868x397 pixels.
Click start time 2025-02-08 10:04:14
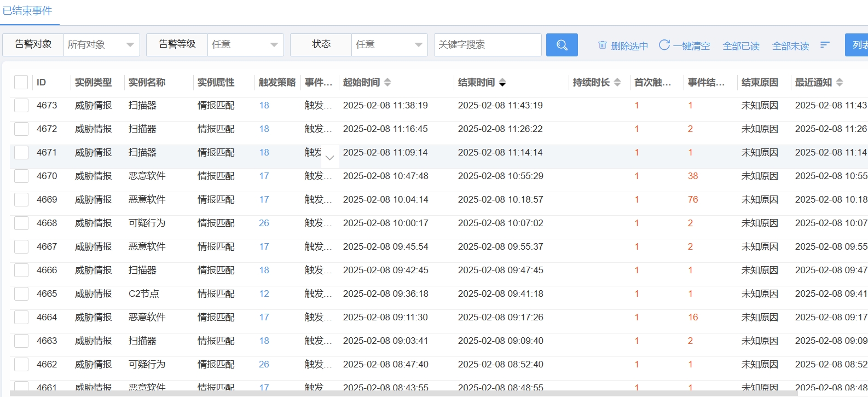pos(386,199)
